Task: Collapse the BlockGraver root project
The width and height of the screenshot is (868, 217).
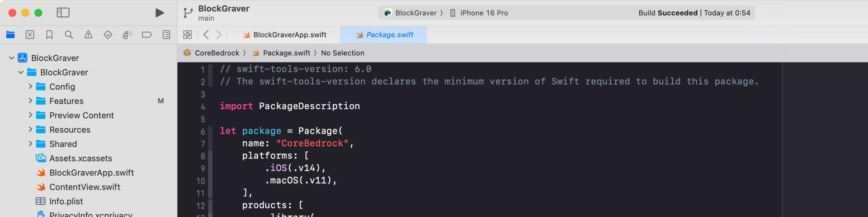Action: [12, 58]
